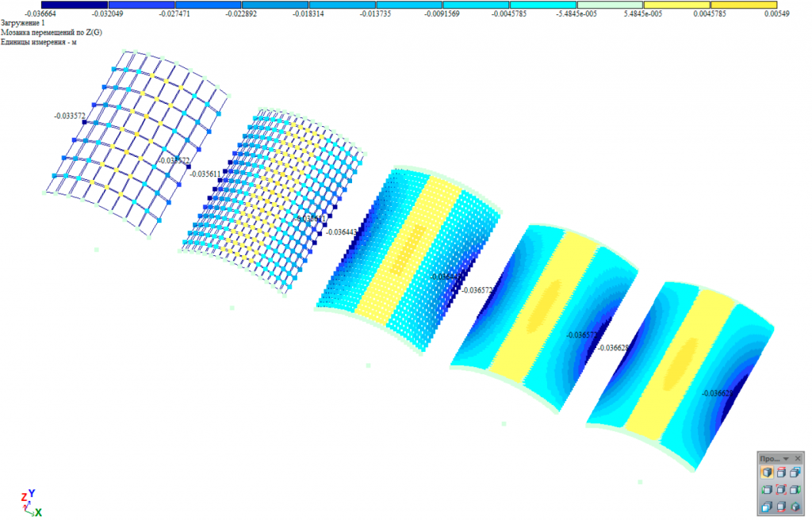Click the multicolored rotate view cube icon
Viewport: 812px width, 520px height.
795,507
